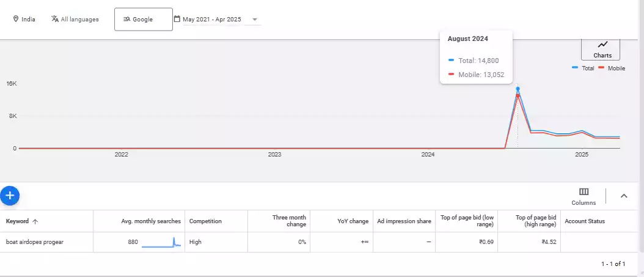Select the Google search network box

[x=143, y=19]
